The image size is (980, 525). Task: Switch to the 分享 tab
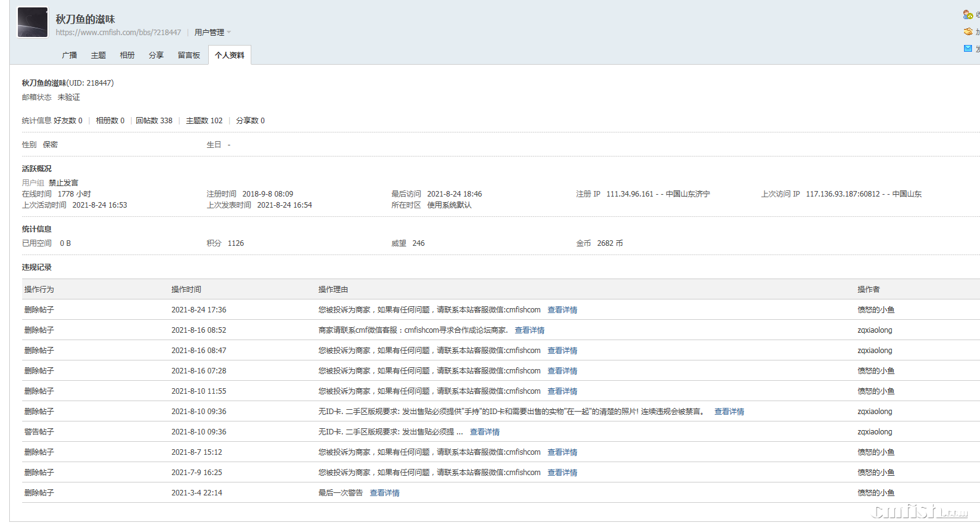click(156, 55)
